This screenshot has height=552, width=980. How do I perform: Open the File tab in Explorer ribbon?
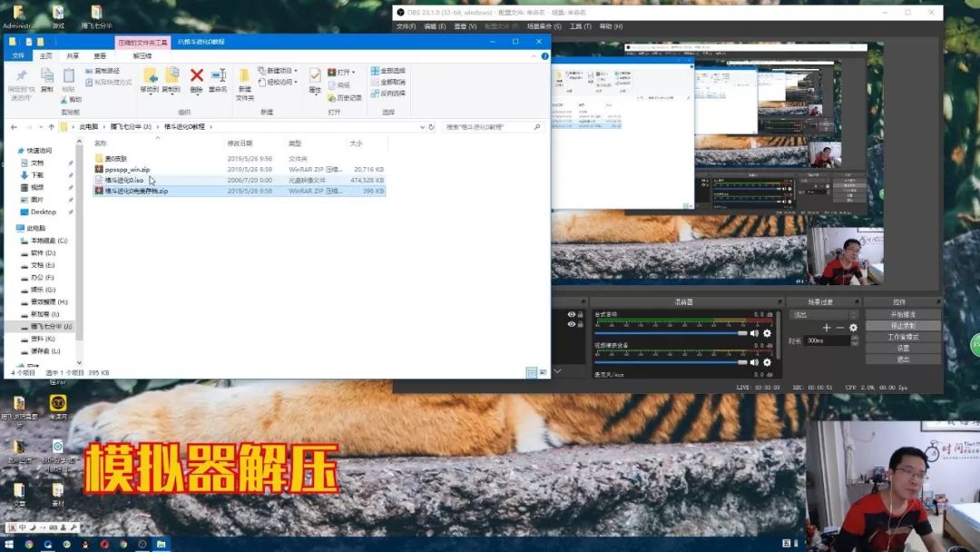coord(18,55)
